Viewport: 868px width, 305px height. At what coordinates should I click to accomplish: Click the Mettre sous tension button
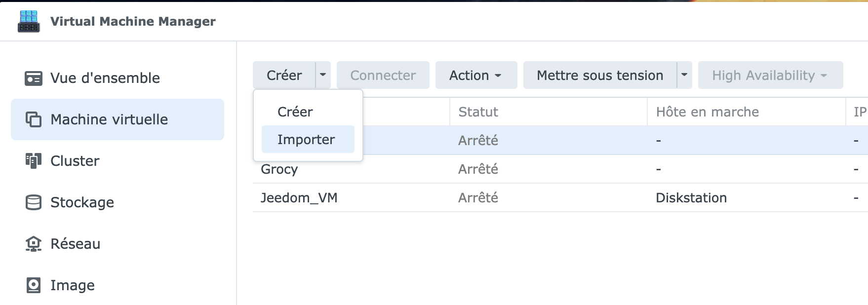click(x=600, y=75)
